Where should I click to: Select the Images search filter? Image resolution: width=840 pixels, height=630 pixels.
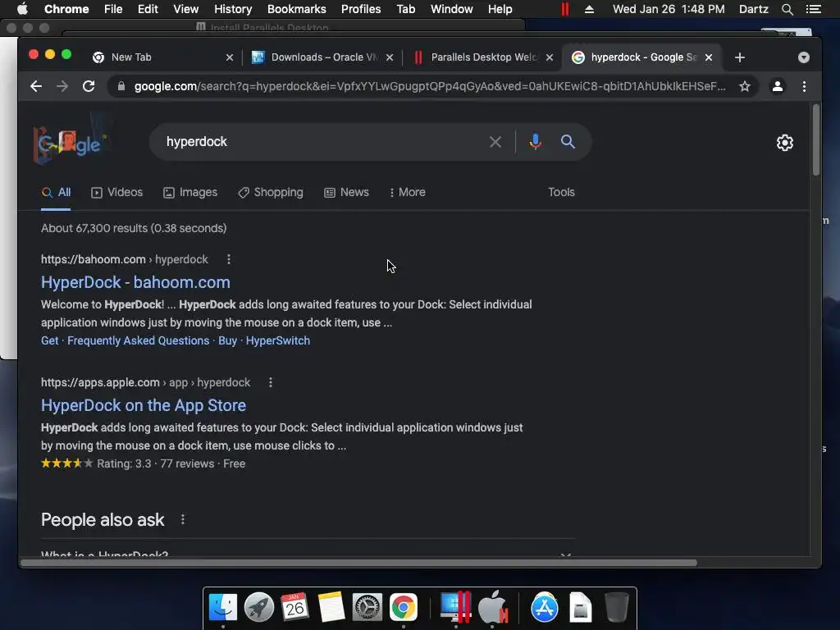click(x=190, y=192)
